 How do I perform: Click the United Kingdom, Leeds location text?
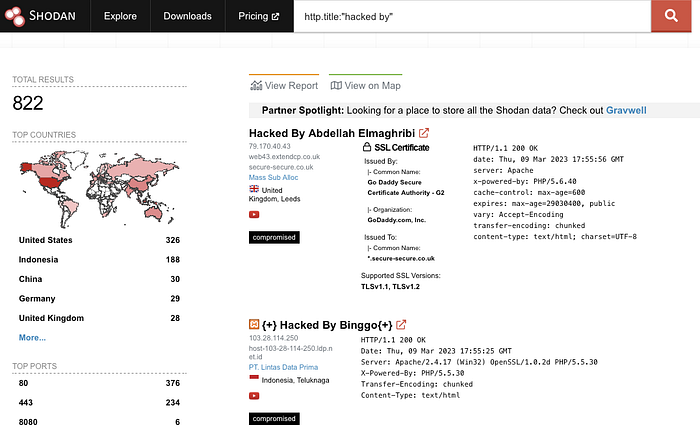[x=275, y=194]
